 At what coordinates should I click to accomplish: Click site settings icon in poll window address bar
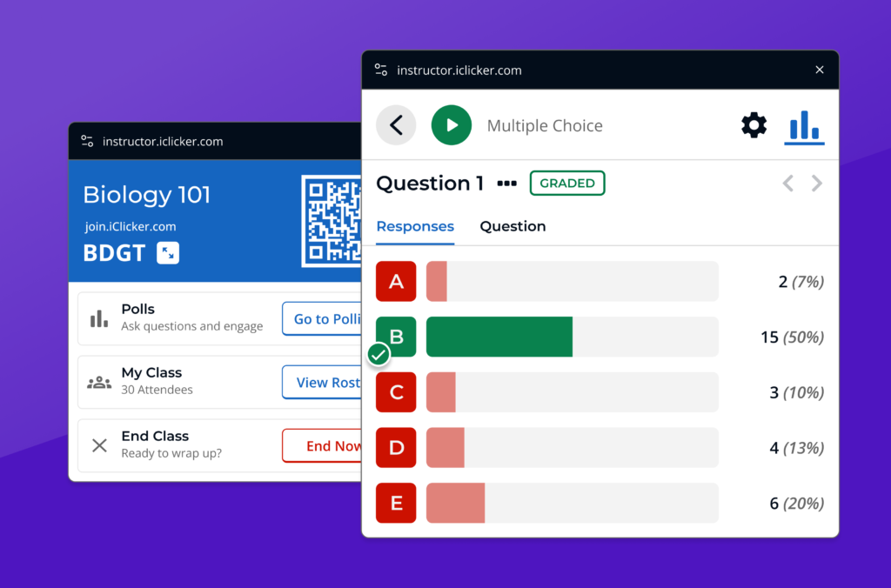pos(381,70)
